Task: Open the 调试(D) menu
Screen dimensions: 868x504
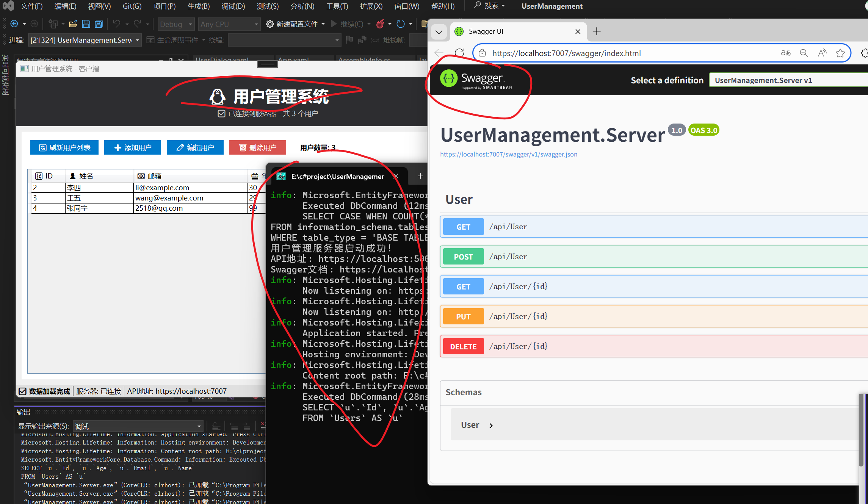Action: point(233,6)
